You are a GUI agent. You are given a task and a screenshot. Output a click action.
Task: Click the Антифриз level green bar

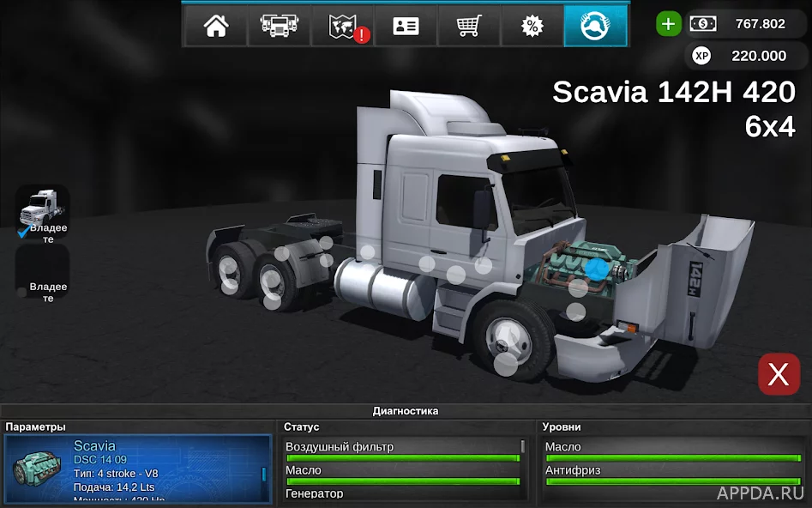click(673, 481)
